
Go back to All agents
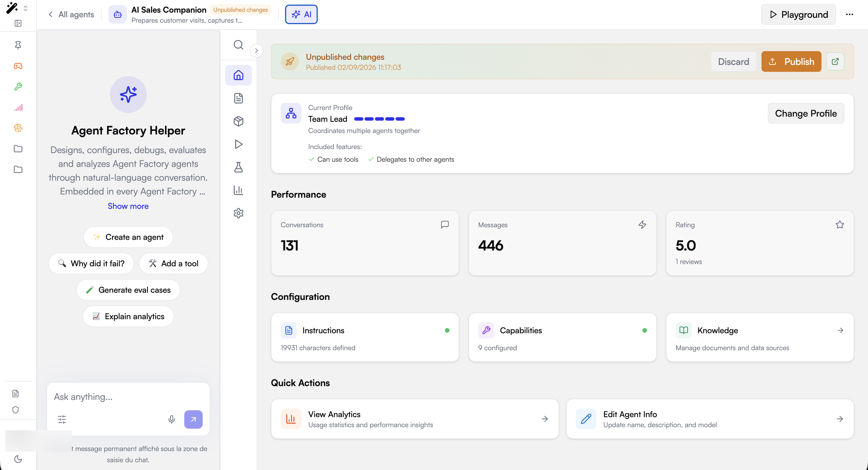[71, 14]
